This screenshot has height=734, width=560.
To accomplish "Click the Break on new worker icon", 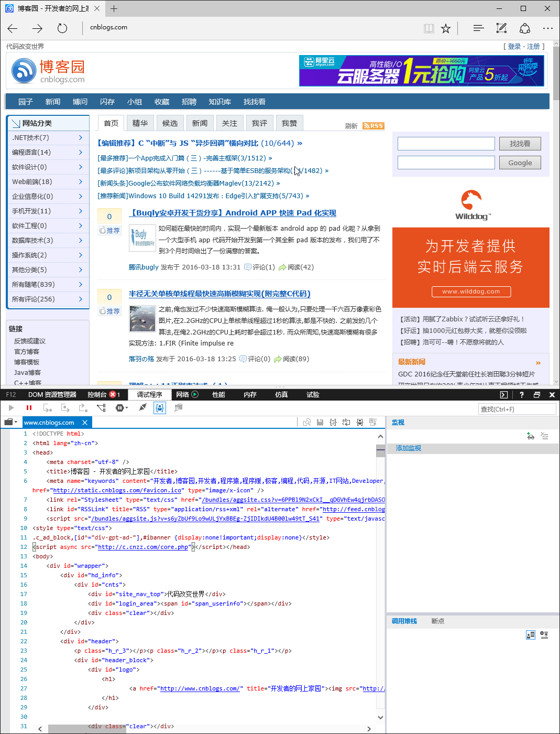I will click(102, 407).
